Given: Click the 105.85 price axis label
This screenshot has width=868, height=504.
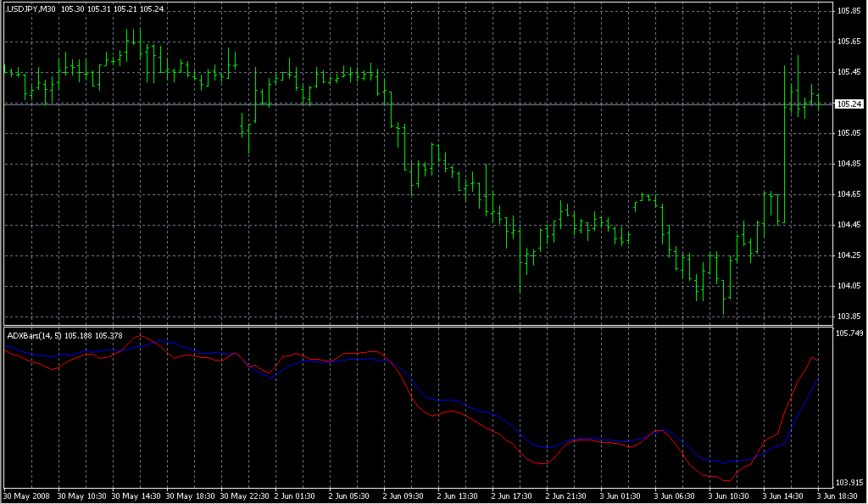Looking at the screenshot, I should [x=848, y=11].
